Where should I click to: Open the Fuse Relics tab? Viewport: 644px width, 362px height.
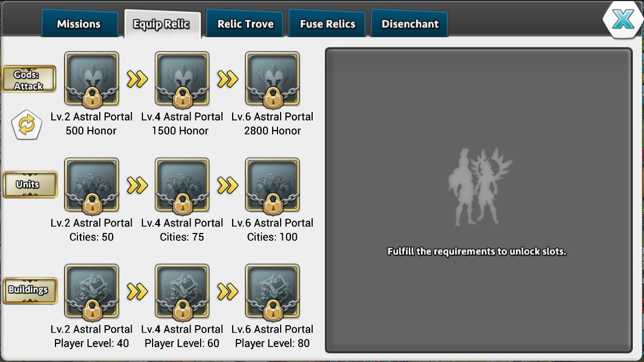328,24
